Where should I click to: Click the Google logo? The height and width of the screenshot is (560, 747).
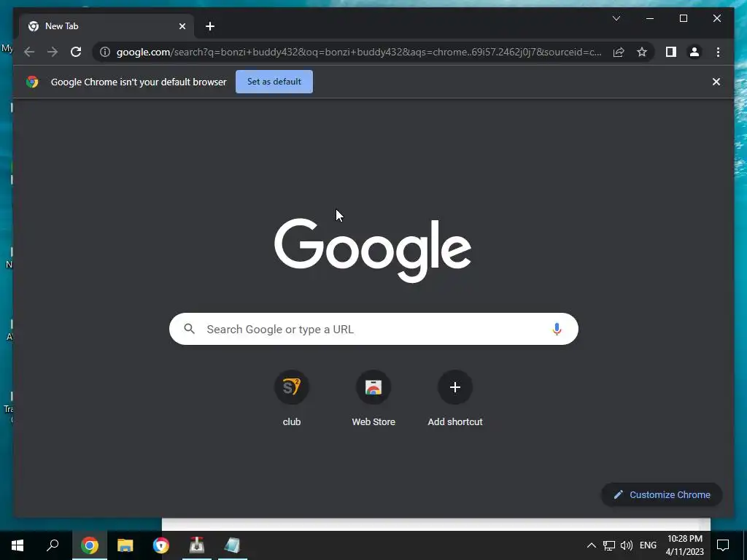tap(373, 249)
